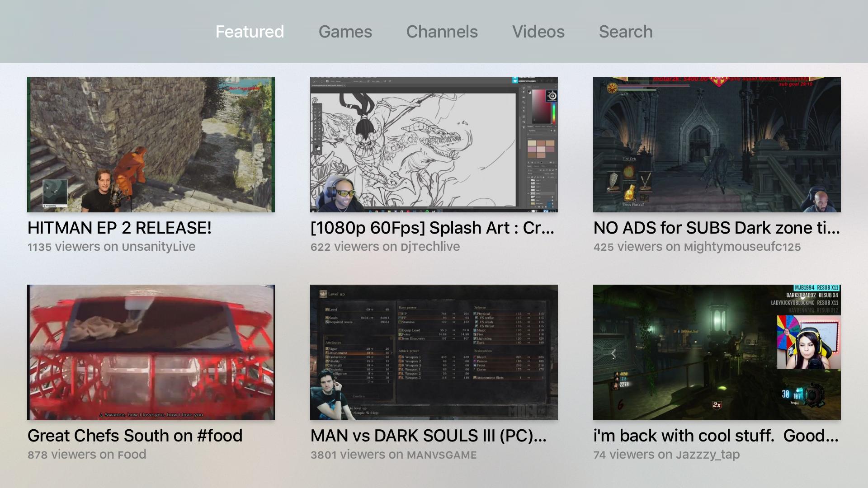This screenshot has width=868, height=488.
Task: Click the 3801 viewers on MANVSGAME text
Action: tap(393, 455)
